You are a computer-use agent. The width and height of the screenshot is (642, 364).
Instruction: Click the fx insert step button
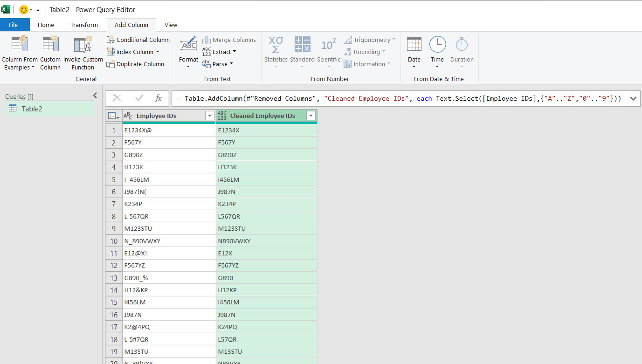pos(158,98)
